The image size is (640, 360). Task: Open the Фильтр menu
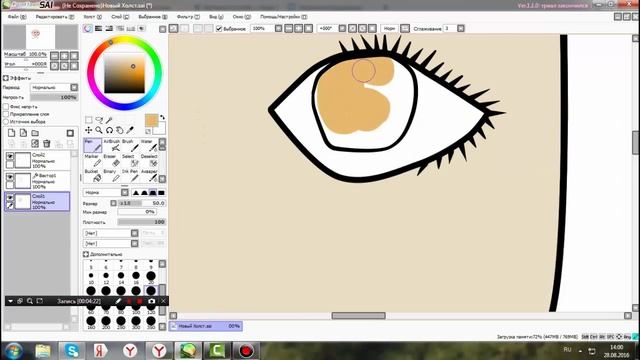point(188,17)
